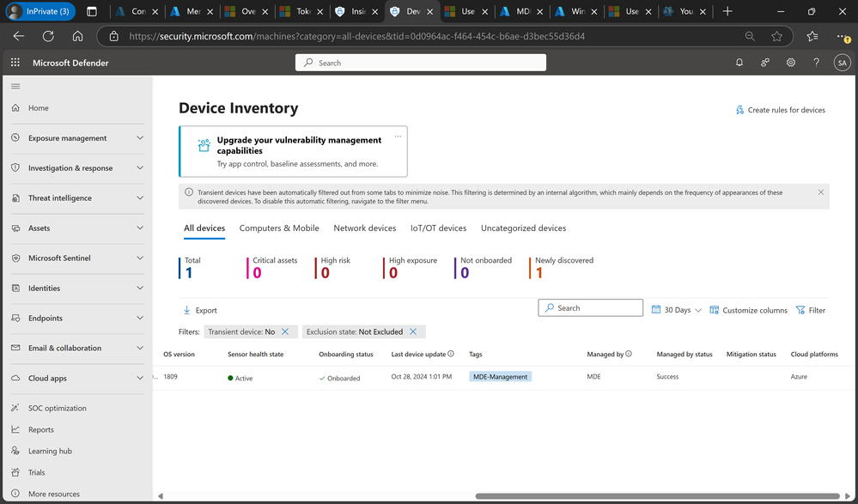The width and height of the screenshot is (858, 504).
Task: Switch to IoT/OT devices tab
Action: click(x=438, y=228)
